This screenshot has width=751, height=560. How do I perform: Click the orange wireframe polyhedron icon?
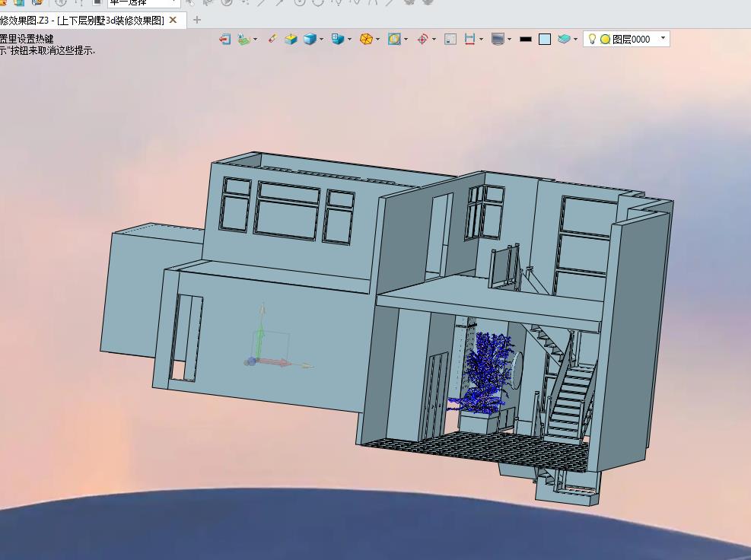pyautogui.click(x=367, y=40)
